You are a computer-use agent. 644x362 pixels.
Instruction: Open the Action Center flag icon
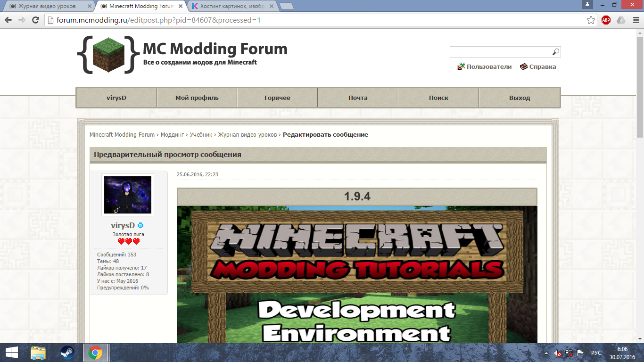[580, 353]
